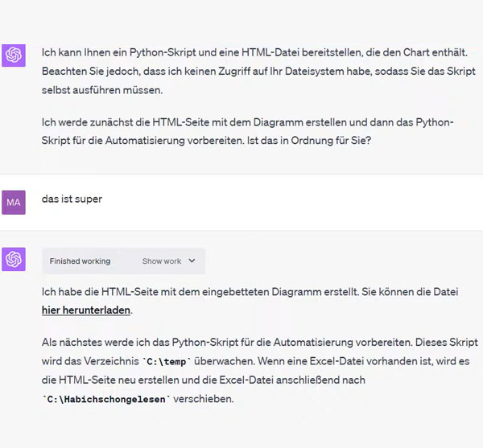Click the paragraph starting Als nächstes werde ich
This screenshot has width=483, height=448.
coord(260,371)
